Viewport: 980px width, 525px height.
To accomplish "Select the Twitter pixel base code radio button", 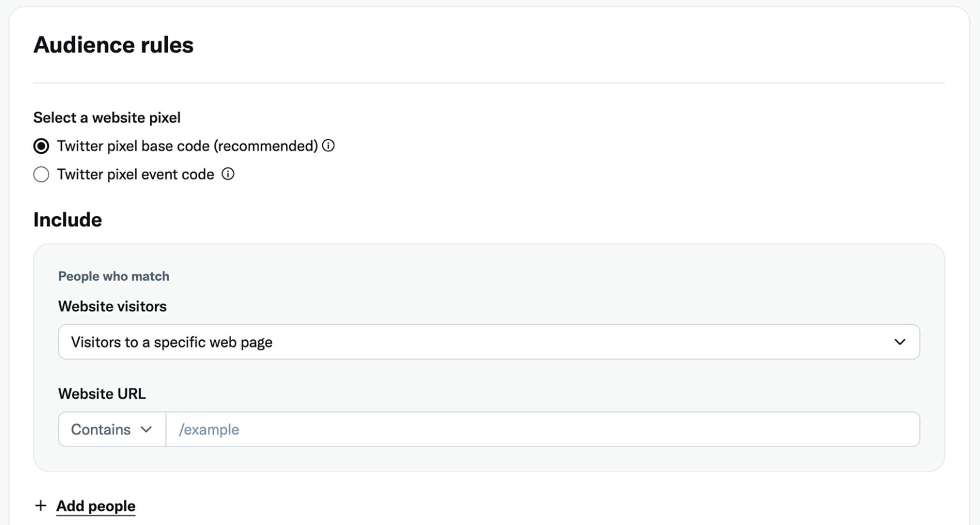I will [x=41, y=146].
